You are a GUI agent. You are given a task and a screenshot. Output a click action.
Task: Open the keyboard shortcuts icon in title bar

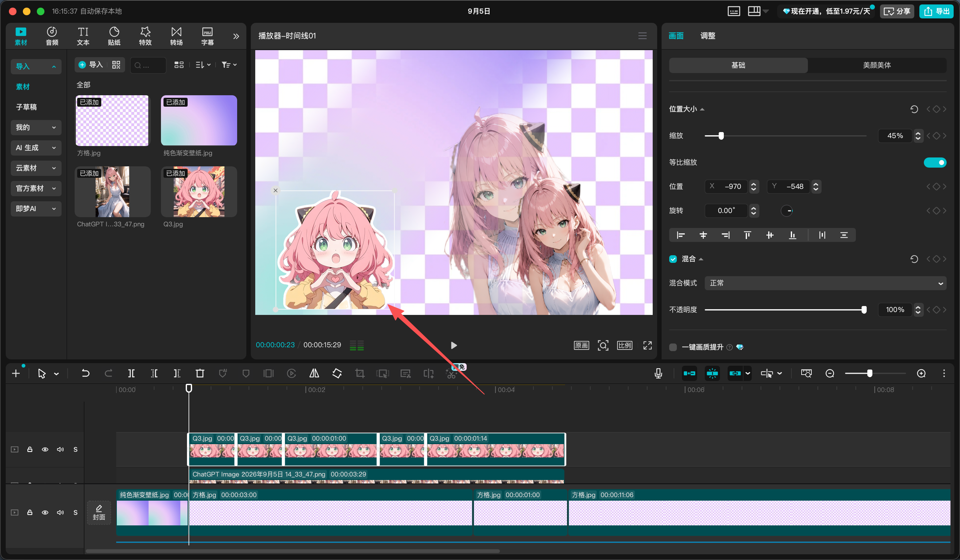[734, 11]
